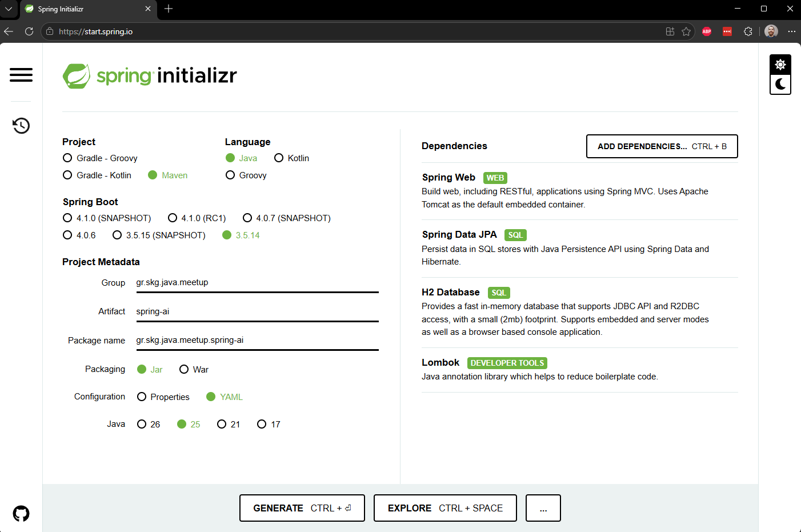The height and width of the screenshot is (532, 801).
Task: Click the browser address bar URL
Action: [96, 31]
